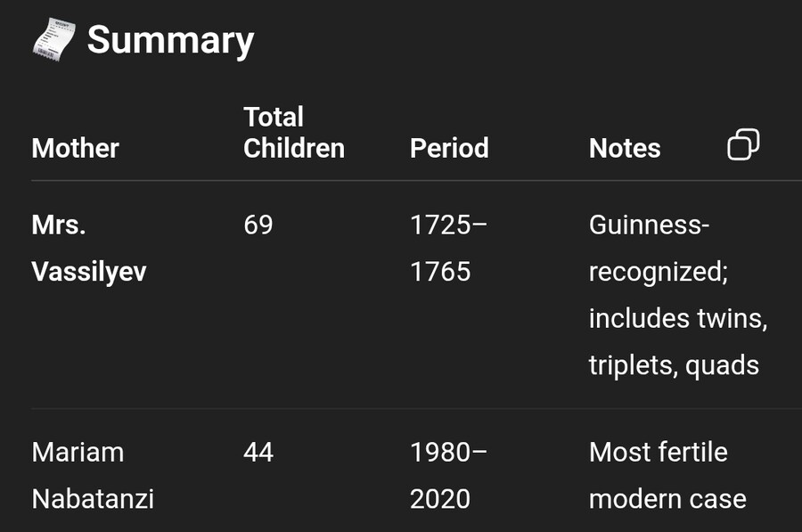Click the 69 total children value
802x532 pixels.
click(x=258, y=225)
